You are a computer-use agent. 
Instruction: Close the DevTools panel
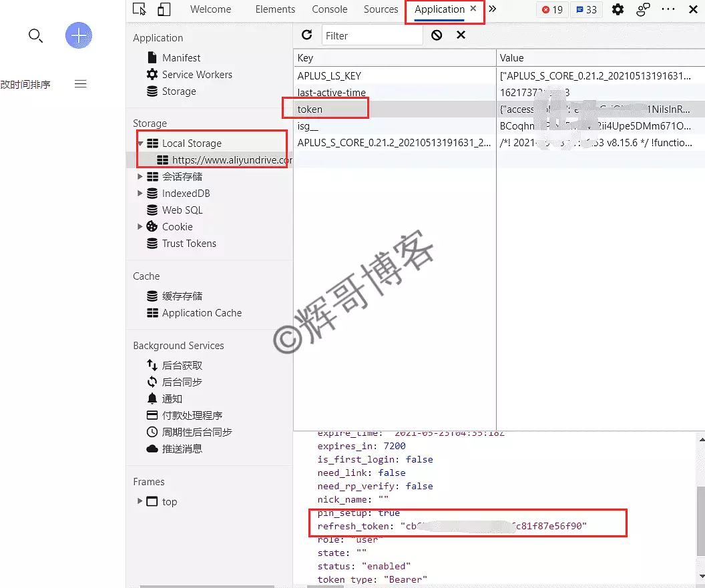coord(693,9)
